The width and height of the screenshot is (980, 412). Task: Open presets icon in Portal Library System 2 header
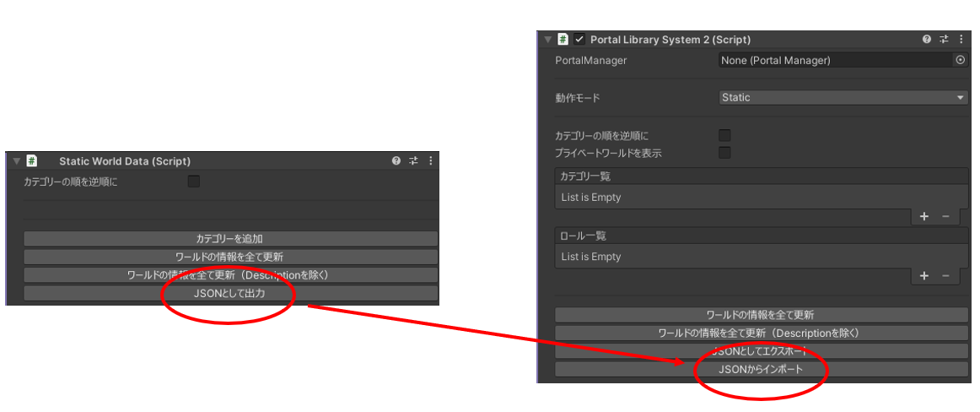[x=944, y=40]
